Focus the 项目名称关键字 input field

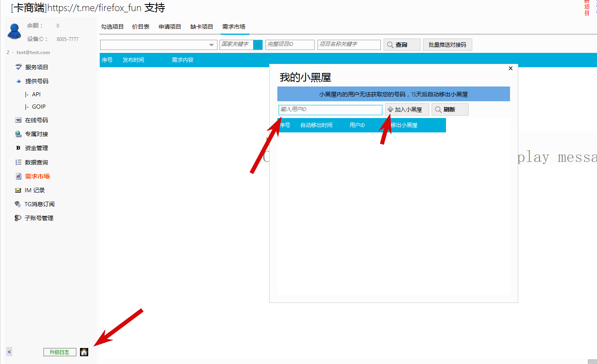coord(349,44)
